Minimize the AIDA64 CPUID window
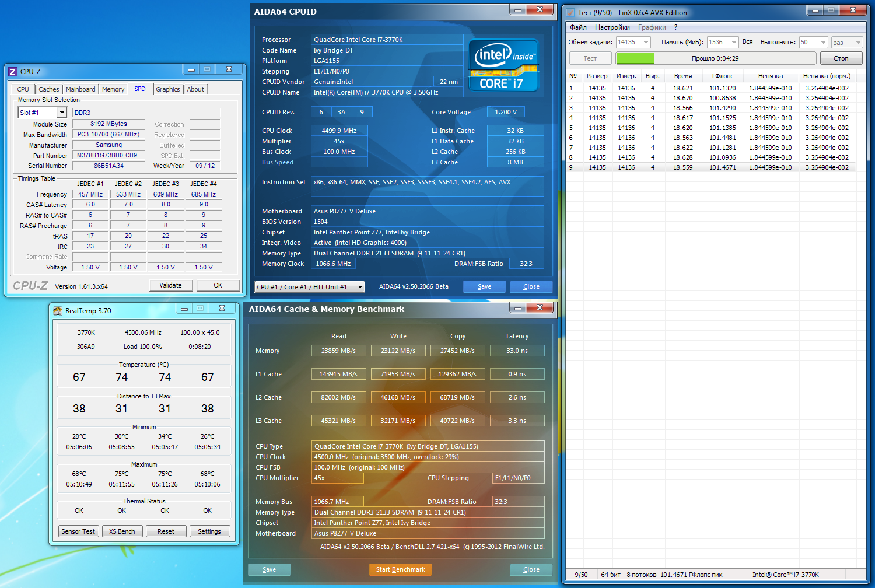Image resolution: width=875 pixels, height=588 pixels. pyautogui.click(x=517, y=10)
